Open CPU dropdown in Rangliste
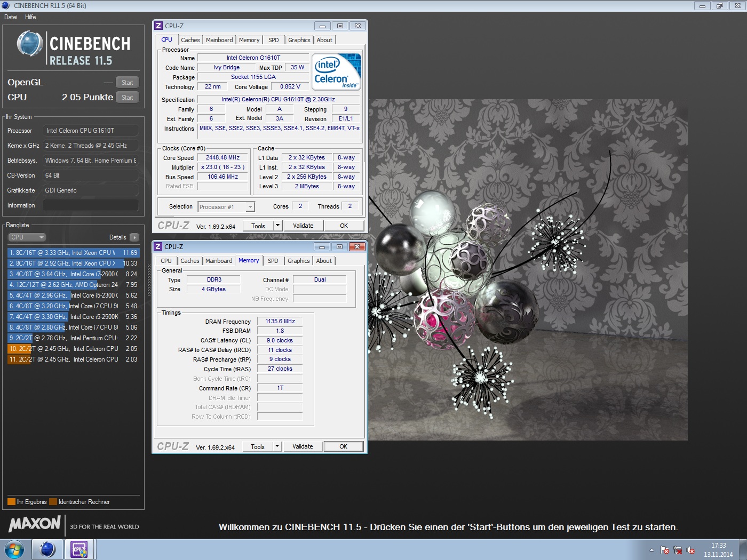Screen dimensions: 747x560 click(27, 237)
